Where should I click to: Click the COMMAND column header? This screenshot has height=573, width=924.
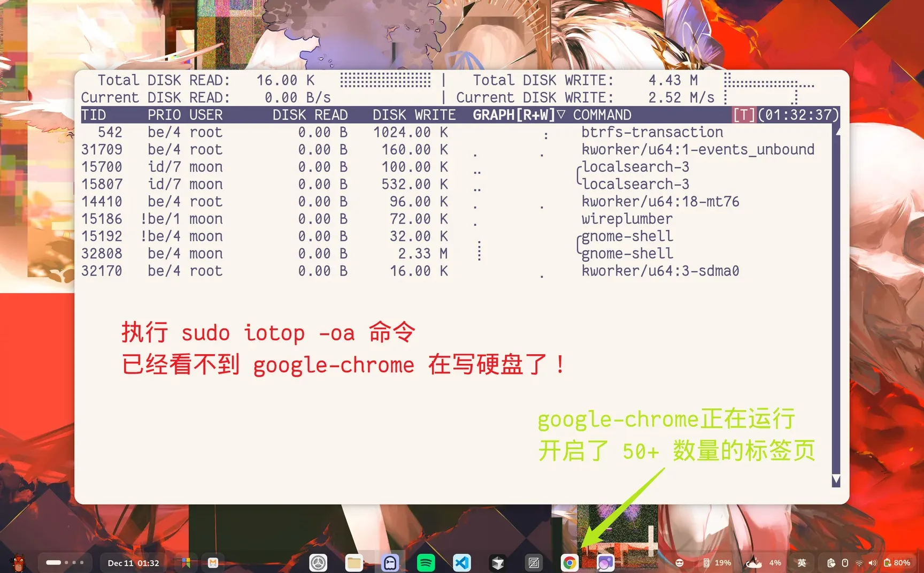[x=602, y=114]
